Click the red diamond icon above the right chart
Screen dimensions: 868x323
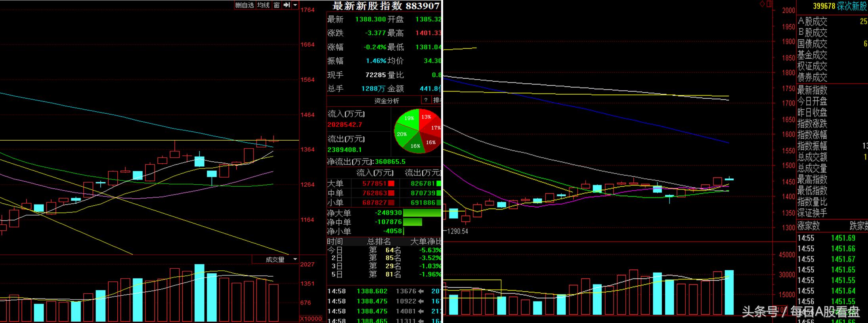pyautogui.click(x=762, y=4)
